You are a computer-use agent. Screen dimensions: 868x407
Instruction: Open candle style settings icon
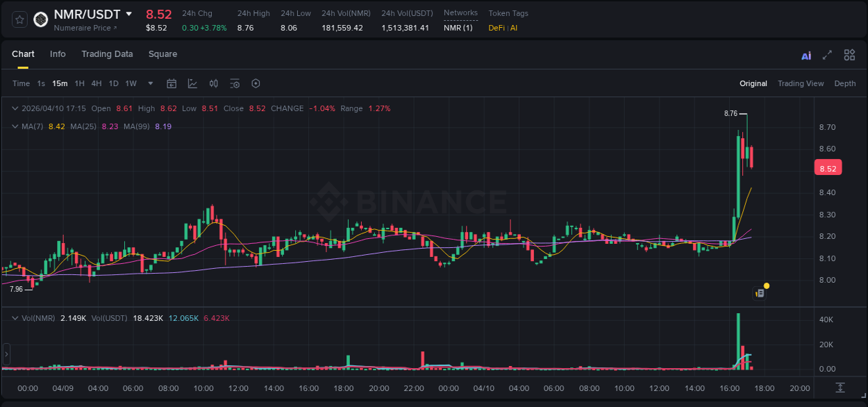213,83
